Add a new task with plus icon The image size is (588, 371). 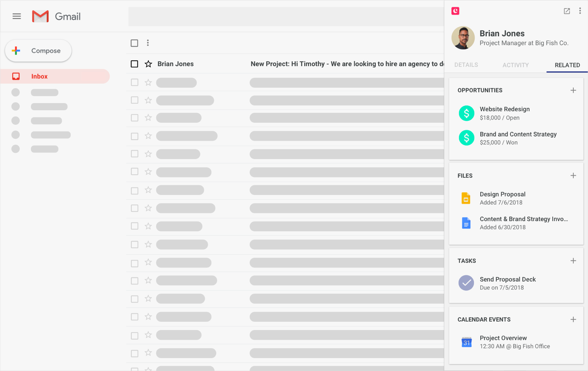573,261
